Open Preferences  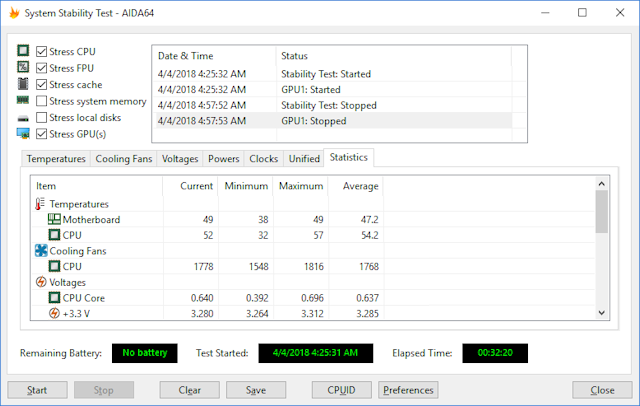(x=408, y=390)
